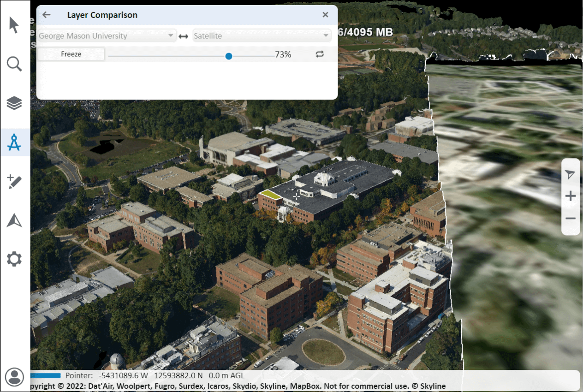Toggle the loop repeat icon beside slider
The image size is (583, 392).
tap(320, 54)
